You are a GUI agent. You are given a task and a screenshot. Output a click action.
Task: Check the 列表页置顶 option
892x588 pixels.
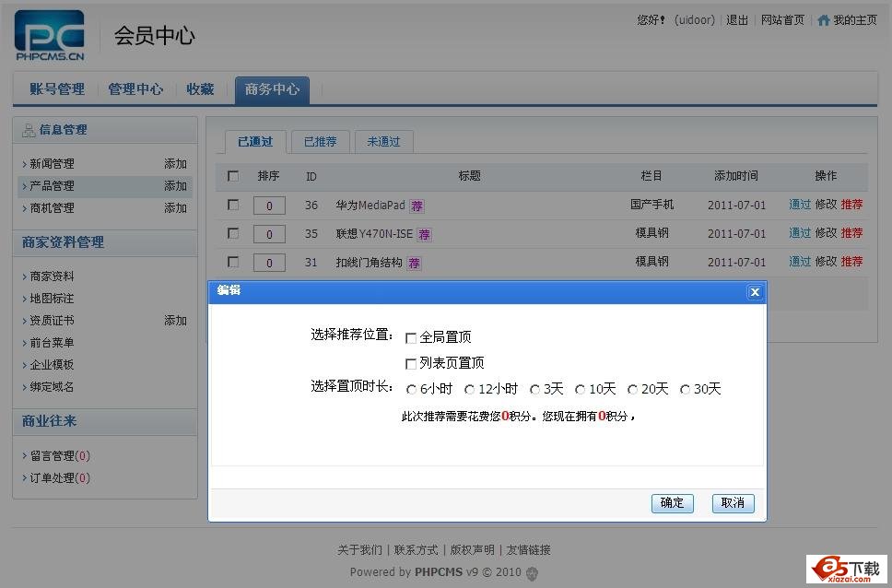pyautogui.click(x=411, y=364)
